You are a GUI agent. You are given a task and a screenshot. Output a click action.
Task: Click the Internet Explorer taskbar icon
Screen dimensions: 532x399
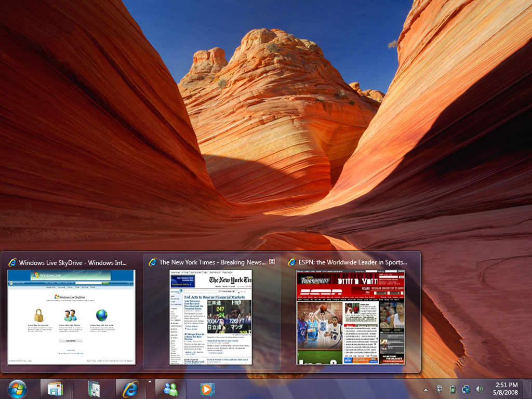click(x=130, y=389)
